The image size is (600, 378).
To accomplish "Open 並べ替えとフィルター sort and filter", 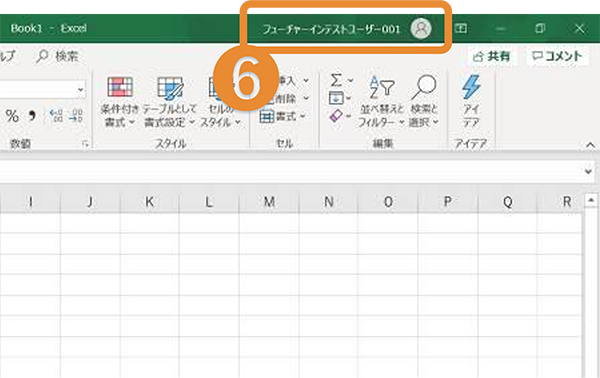I will [x=382, y=101].
